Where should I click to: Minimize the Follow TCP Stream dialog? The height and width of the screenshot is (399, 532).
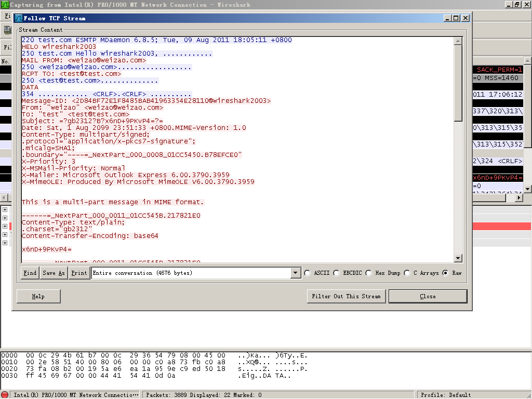click(x=448, y=18)
